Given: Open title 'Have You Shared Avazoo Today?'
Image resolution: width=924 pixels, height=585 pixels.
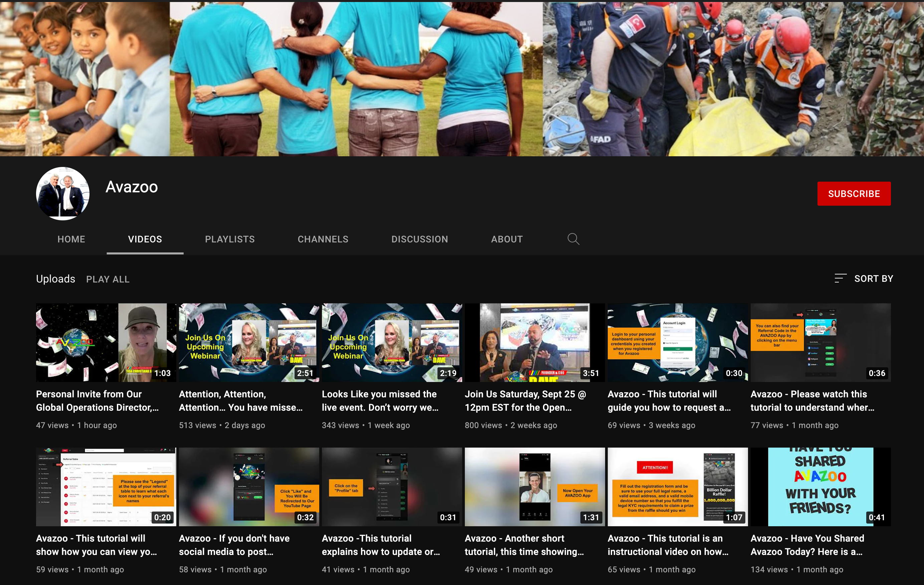Looking at the screenshot, I should [x=807, y=545].
